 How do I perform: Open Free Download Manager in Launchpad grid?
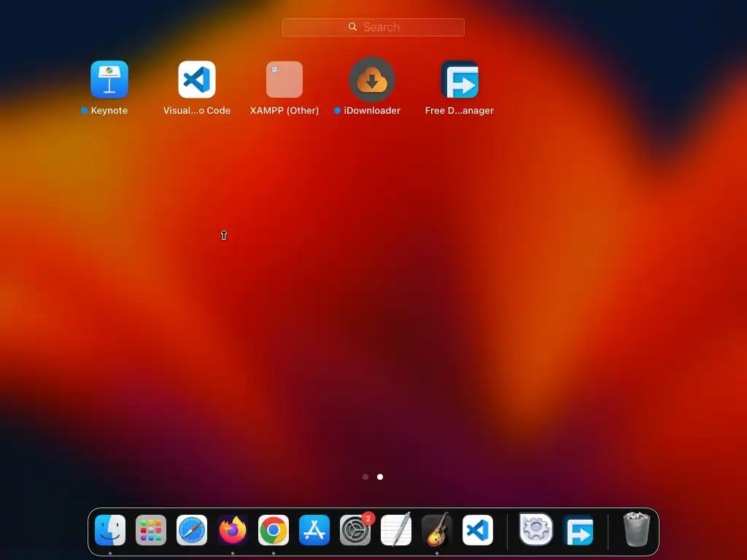click(460, 79)
